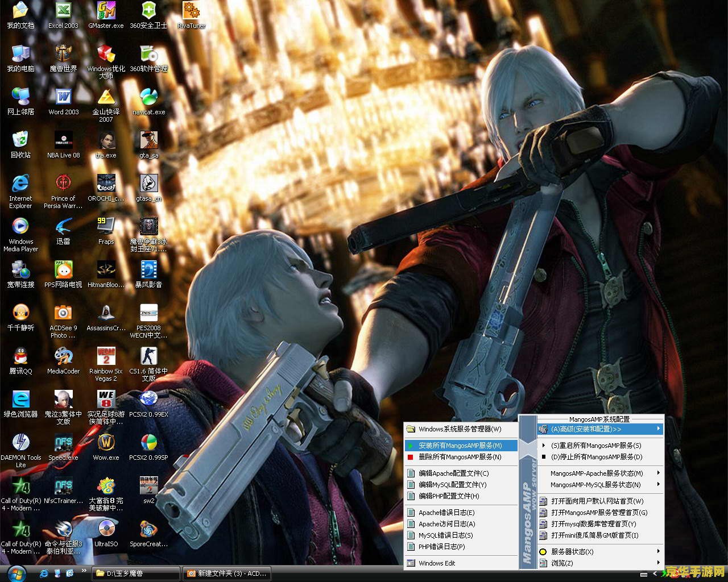Select 打开mini傻瓜简易GM版首页(I)

[x=601, y=535]
